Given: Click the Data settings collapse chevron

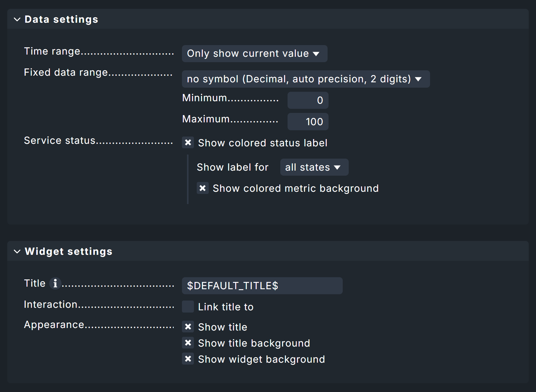Looking at the screenshot, I should [17, 19].
